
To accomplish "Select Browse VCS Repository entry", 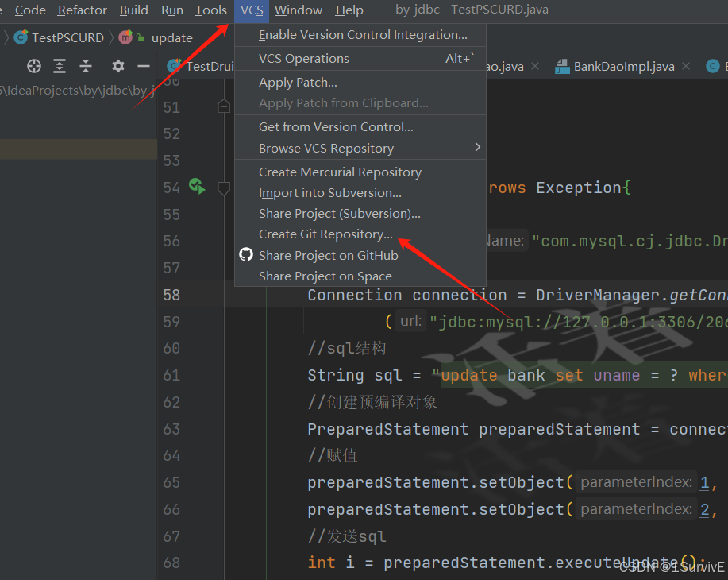I will pos(360,149).
